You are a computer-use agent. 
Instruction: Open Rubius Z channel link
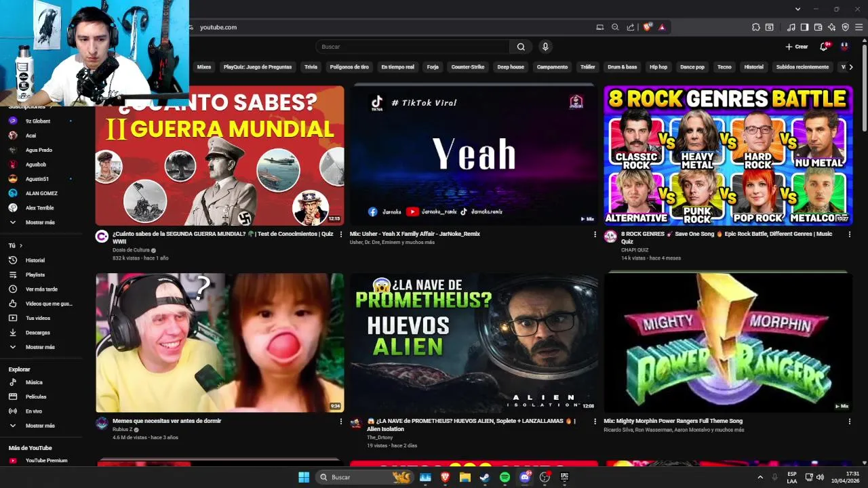(x=122, y=429)
